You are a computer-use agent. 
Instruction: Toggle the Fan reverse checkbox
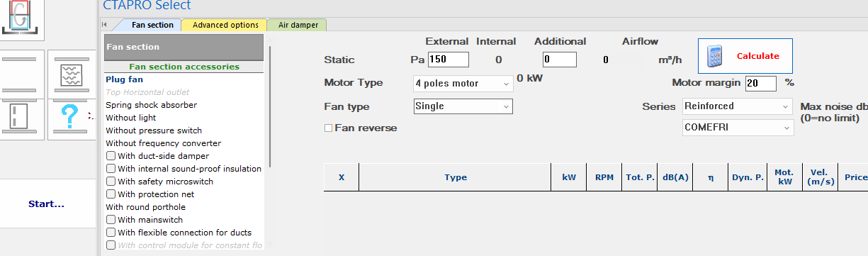tap(328, 128)
